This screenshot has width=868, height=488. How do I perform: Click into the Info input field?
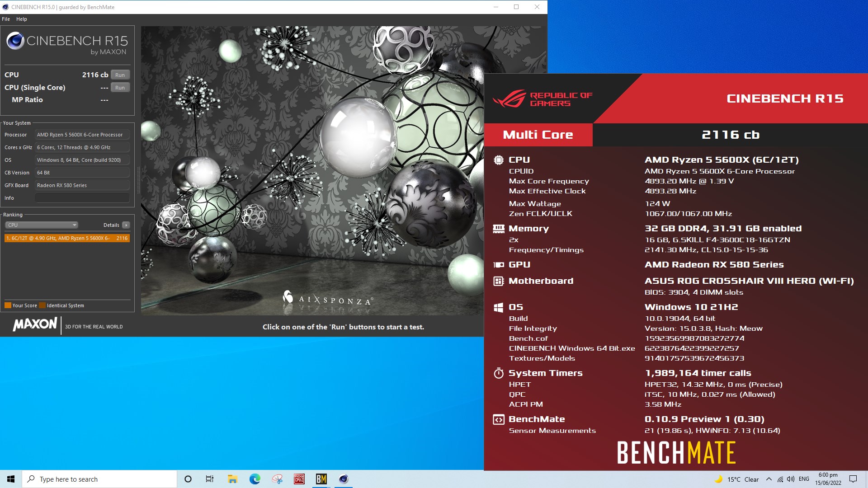[82, 198]
